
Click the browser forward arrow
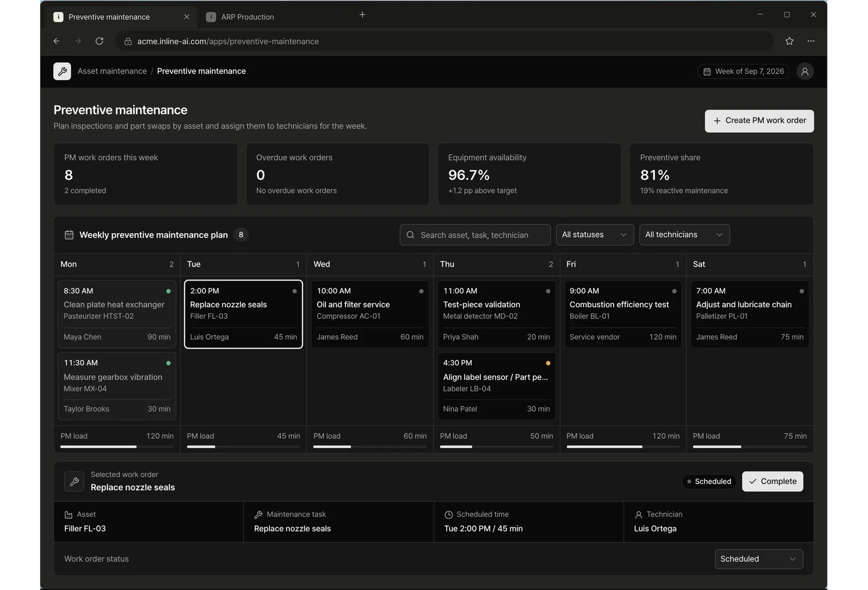78,41
